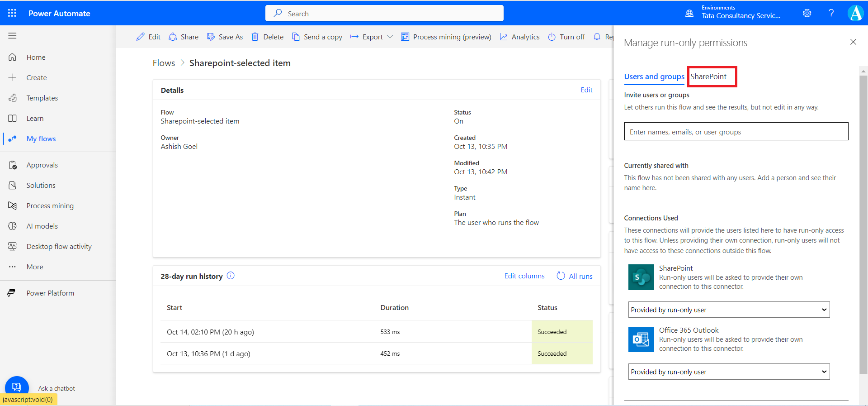868x406 pixels.
Task: Expand the Export dropdown menu
Action: coord(390,37)
